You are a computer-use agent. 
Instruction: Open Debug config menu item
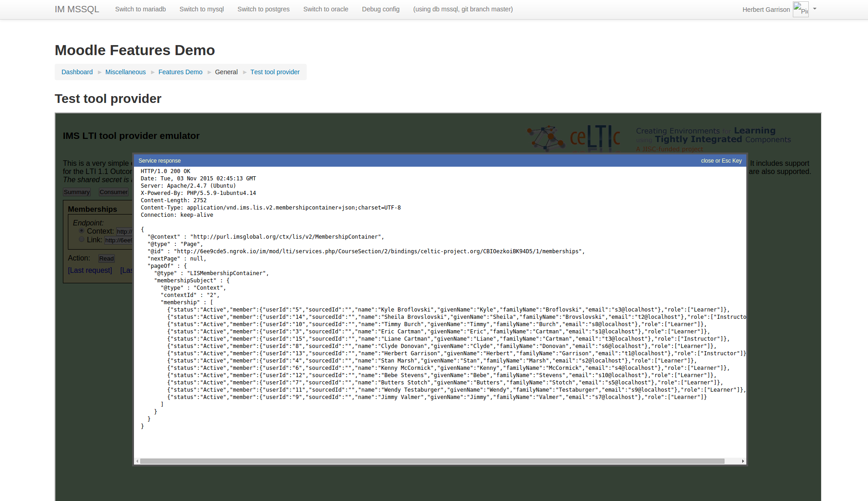(x=380, y=9)
